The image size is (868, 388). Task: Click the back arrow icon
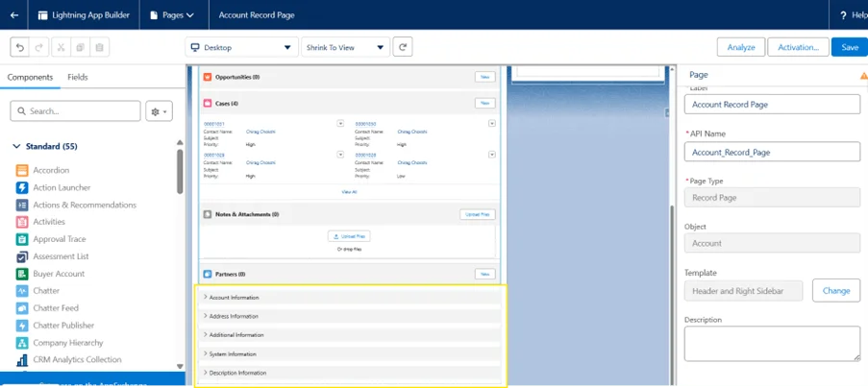[14, 15]
